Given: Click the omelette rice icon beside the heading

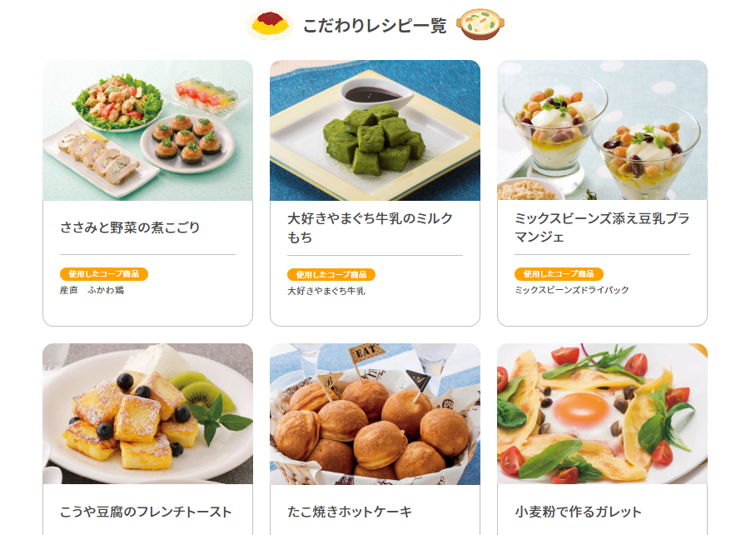Looking at the screenshot, I should [270, 24].
